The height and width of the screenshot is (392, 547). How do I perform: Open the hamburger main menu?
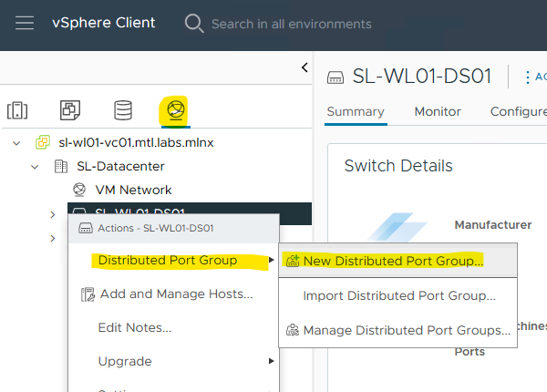click(x=25, y=23)
